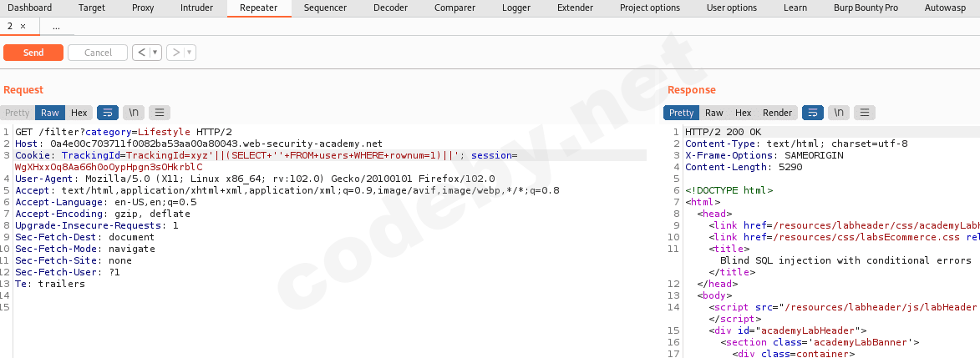Screen dimensions: 980x358
Task: Switch to the Comparer tab
Action: pyautogui.click(x=455, y=8)
